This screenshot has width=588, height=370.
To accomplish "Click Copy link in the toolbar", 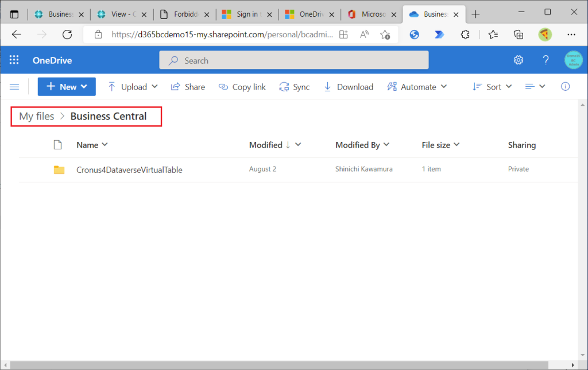I will 242,87.
